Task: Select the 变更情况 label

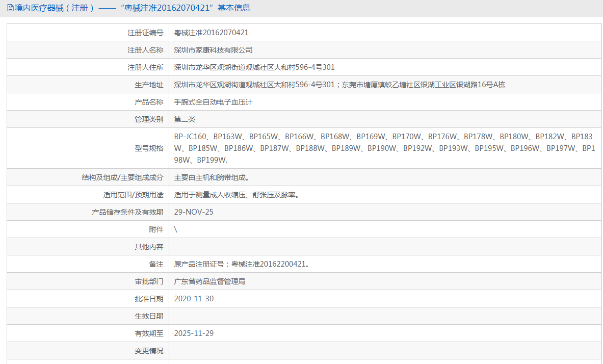Action: (149, 351)
